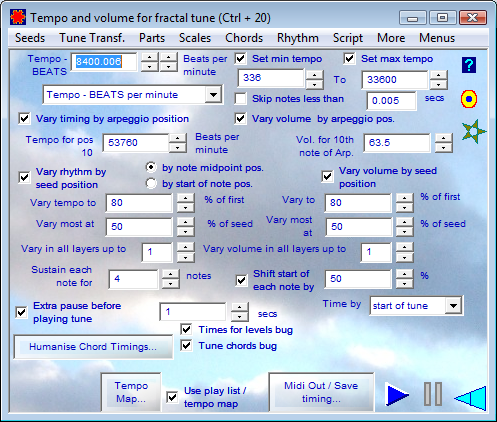Open the Menus menu
Viewport: 497px width, 422px height.
pos(437,38)
